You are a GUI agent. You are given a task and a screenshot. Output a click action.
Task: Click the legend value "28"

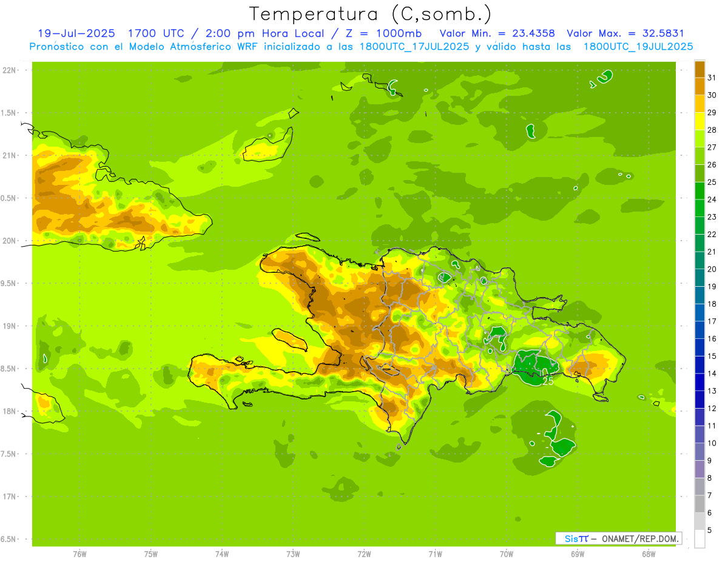tap(712, 130)
